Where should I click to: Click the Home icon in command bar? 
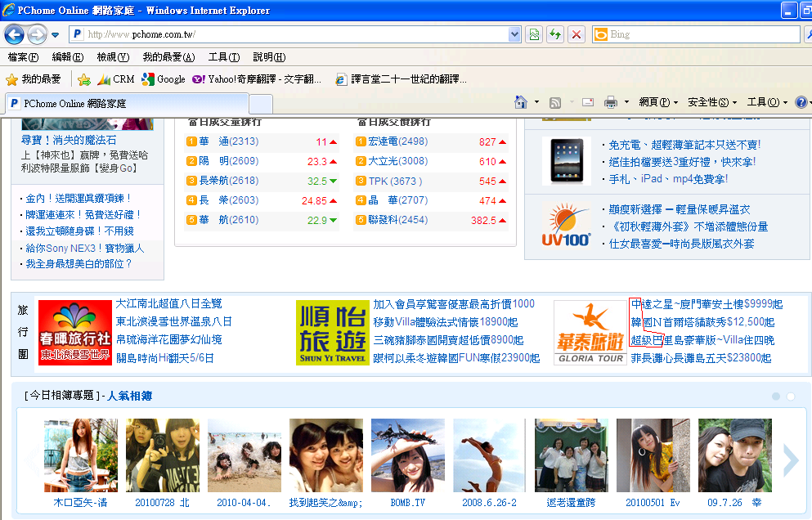(x=520, y=102)
